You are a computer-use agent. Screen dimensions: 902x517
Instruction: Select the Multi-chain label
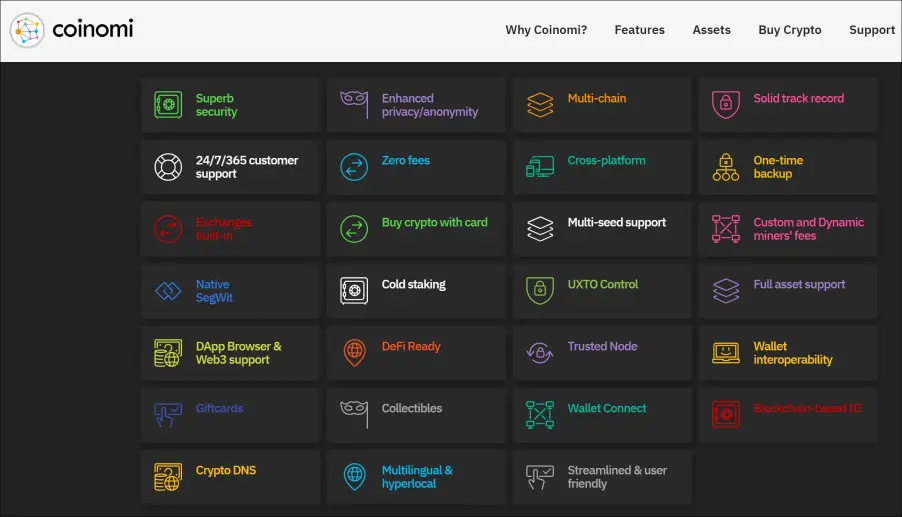(x=597, y=98)
